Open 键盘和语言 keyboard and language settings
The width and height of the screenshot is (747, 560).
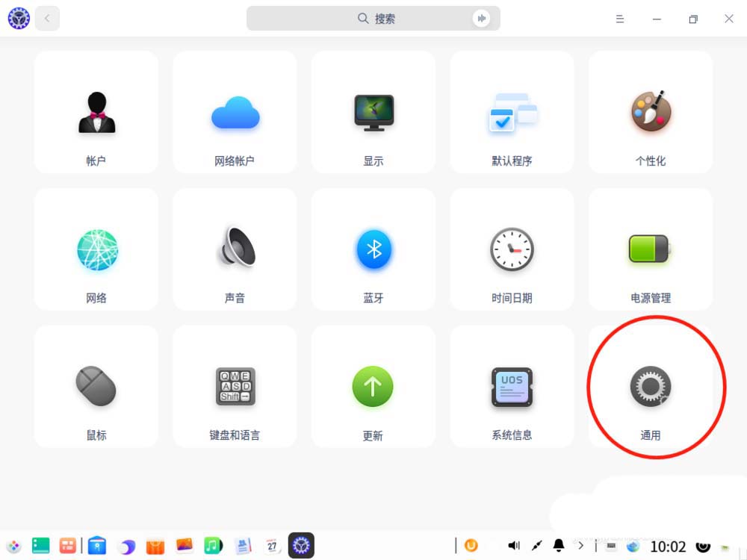235,387
